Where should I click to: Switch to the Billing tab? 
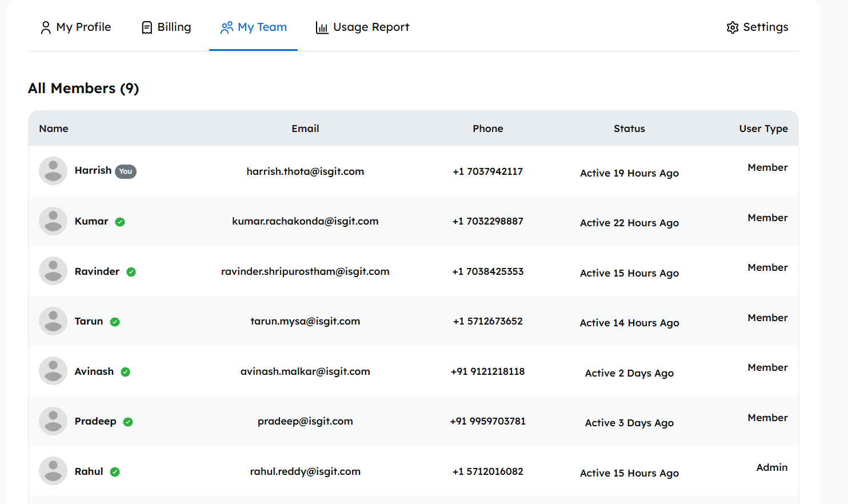pyautogui.click(x=166, y=27)
